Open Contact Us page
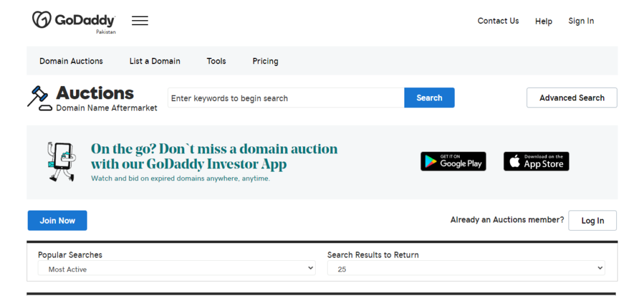This screenshot has width=644, height=296. [498, 21]
